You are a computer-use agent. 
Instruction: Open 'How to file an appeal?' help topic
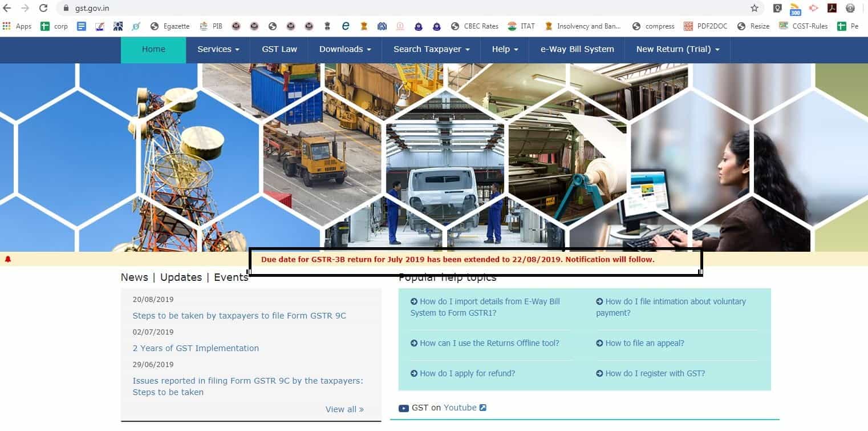[x=640, y=343]
